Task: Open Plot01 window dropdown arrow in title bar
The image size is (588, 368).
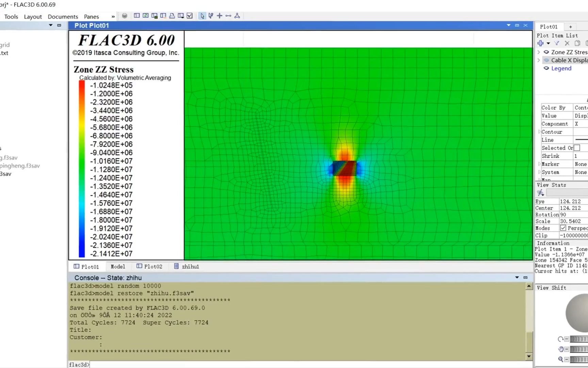Action: (x=509, y=25)
